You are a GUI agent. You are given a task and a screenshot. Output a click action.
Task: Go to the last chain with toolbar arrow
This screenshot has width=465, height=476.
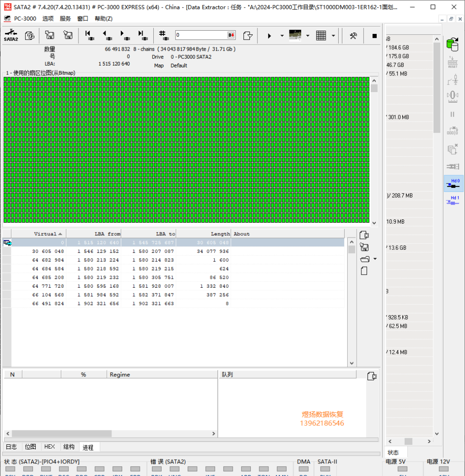point(142,35)
